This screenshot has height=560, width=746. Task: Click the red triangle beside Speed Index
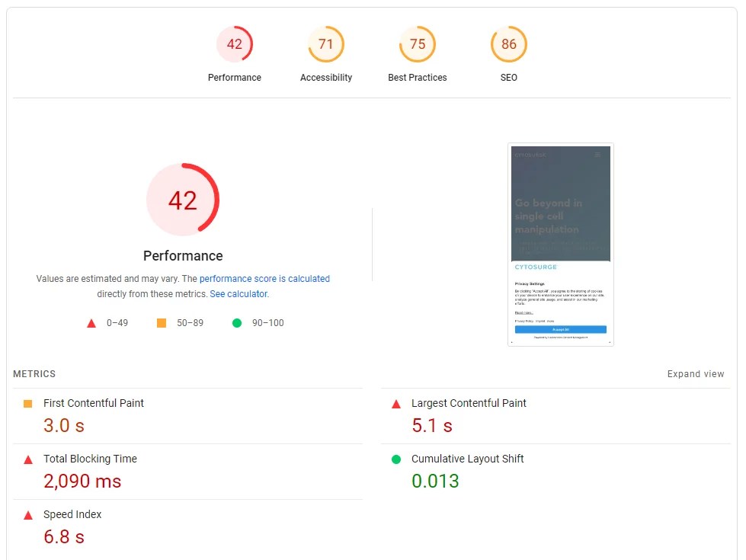point(28,515)
